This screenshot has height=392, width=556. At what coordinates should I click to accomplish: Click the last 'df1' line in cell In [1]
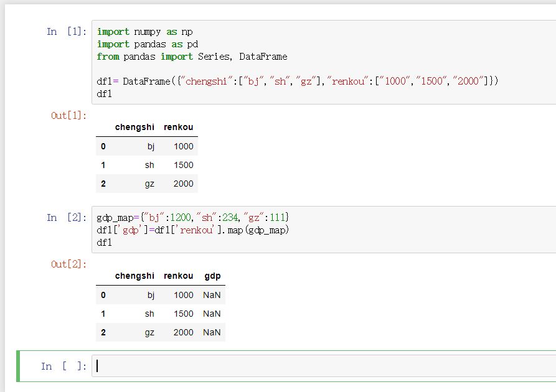pos(104,94)
